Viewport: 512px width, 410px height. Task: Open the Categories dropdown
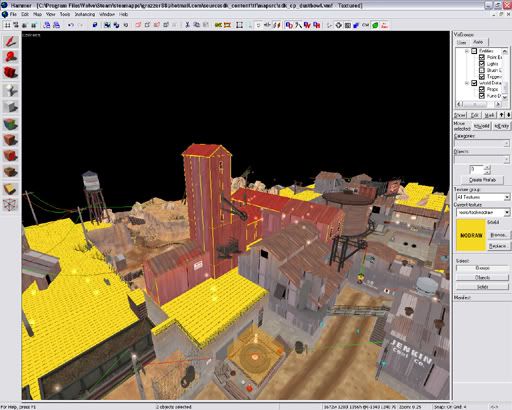coord(482,143)
